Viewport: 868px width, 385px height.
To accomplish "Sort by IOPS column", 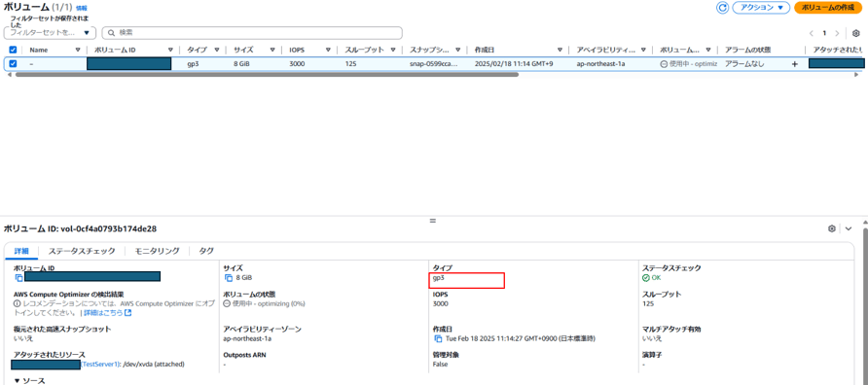I will click(328, 50).
